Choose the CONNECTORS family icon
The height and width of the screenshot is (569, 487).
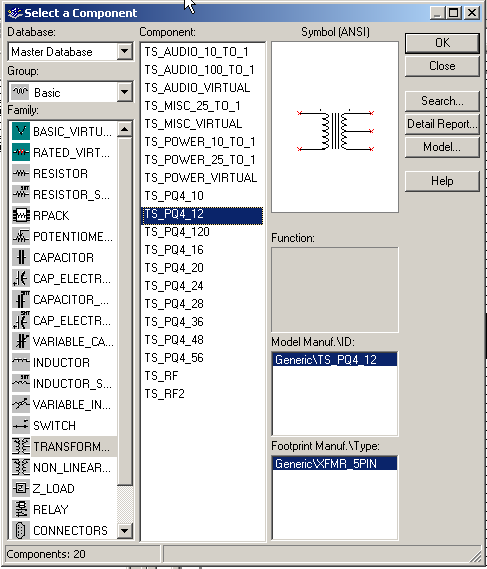(21, 531)
